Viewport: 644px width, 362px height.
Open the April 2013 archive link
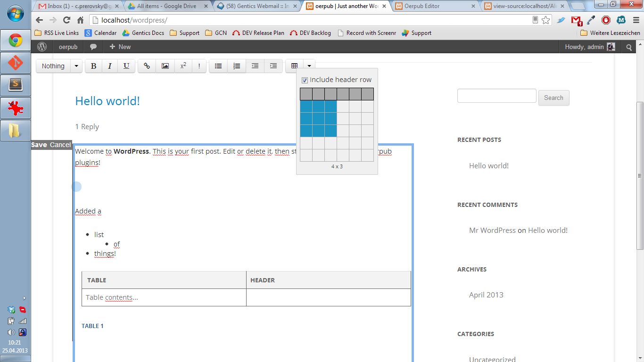[x=486, y=295]
